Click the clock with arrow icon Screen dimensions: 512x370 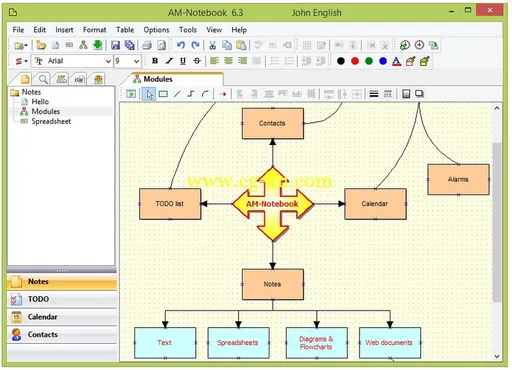(x=419, y=45)
